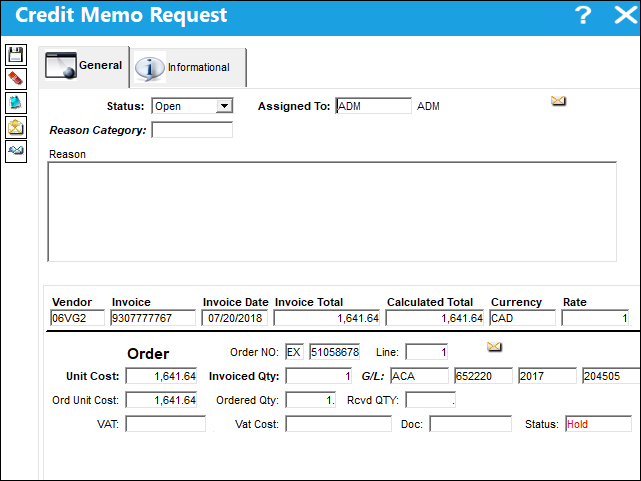This screenshot has width=641, height=481.
Task: Click the Line number field
Action: coord(427,352)
